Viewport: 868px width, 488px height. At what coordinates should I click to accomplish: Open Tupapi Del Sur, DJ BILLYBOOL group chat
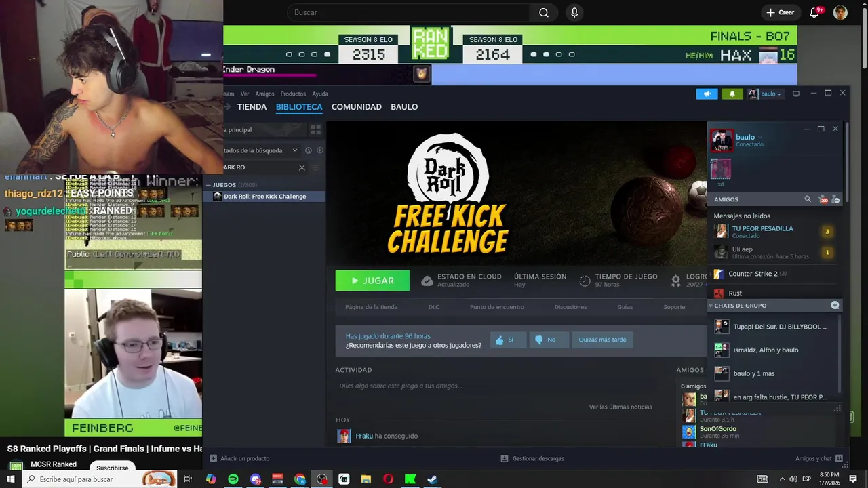[775, 327]
